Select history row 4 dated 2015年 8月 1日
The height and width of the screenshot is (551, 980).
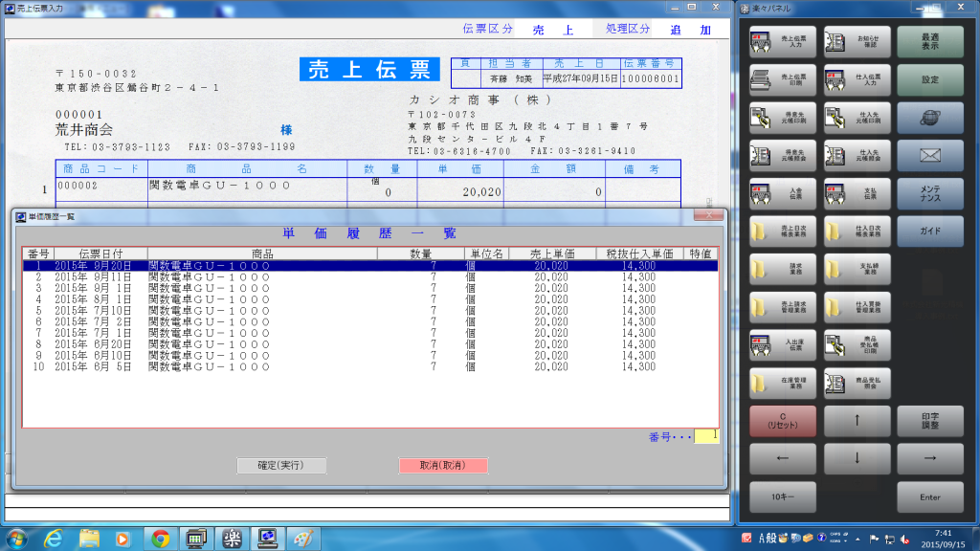[x=370, y=299]
